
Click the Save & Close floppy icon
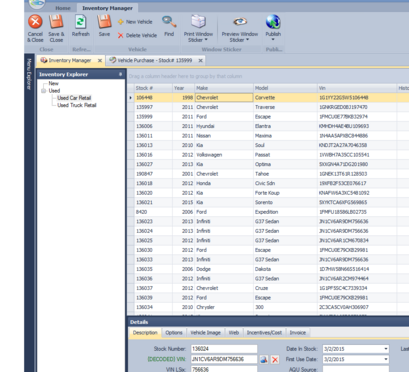pyautogui.click(x=56, y=22)
